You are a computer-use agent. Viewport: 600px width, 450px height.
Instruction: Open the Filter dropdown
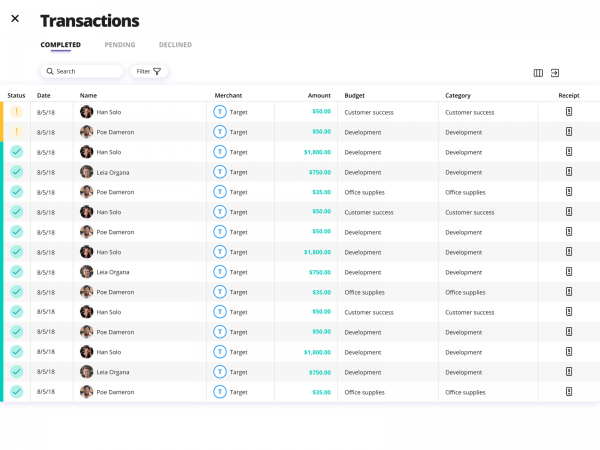(149, 72)
